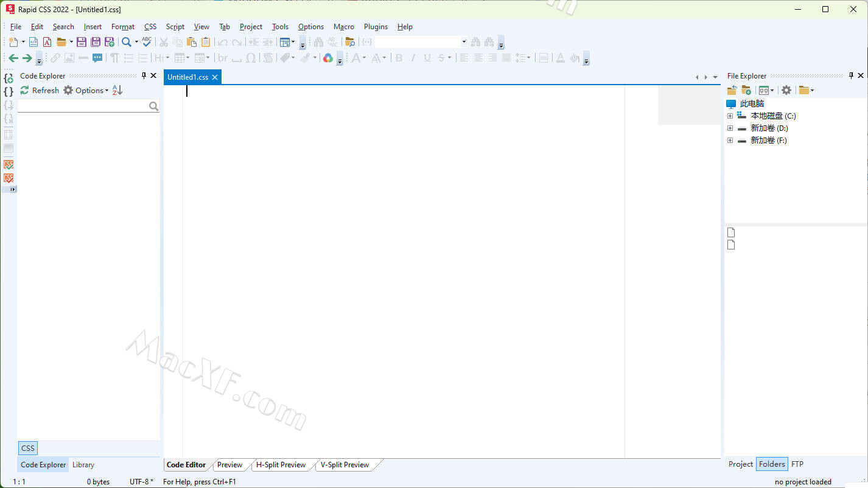
Task: Click the New HTML document icon
Action: [33, 42]
